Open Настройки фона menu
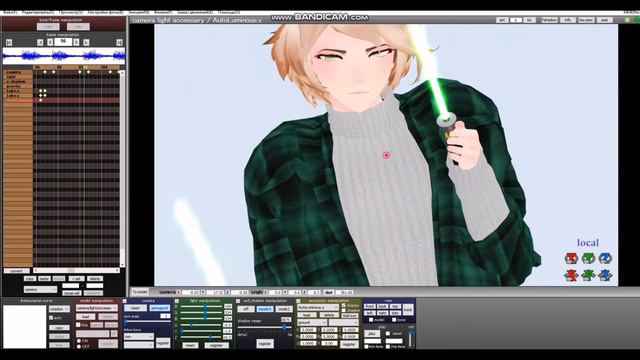The image size is (640, 360). 105,13
